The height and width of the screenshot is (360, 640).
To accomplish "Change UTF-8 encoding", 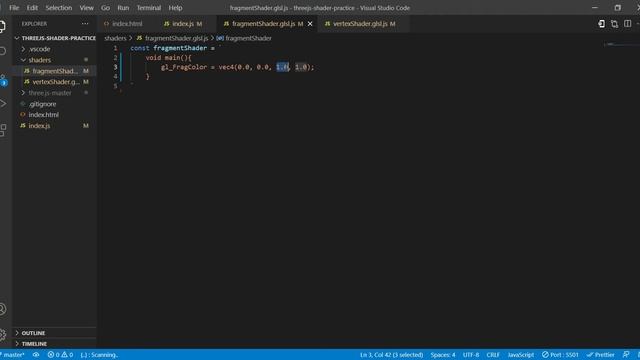I will tap(471, 355).
